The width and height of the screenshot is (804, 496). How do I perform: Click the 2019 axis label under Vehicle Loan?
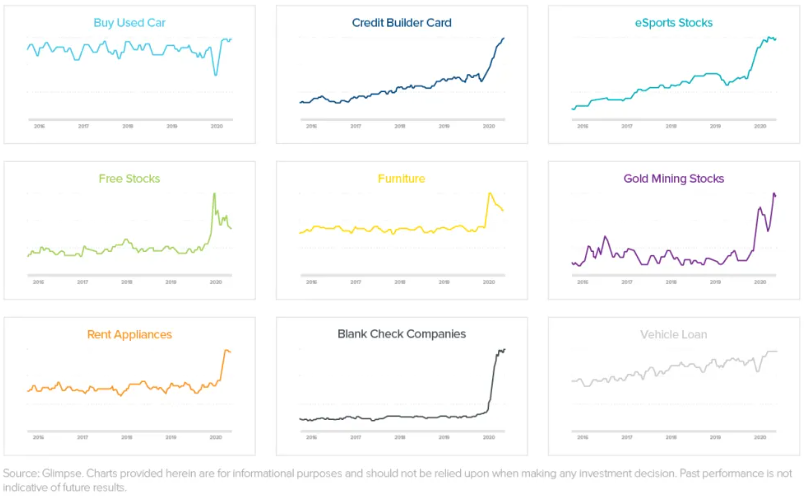[x=716, y=438]
